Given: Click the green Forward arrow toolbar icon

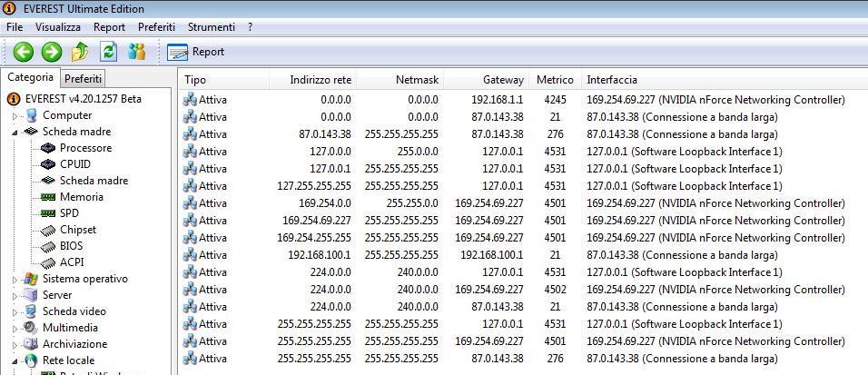Looking at the screenshot, I should tap(52, 52).
